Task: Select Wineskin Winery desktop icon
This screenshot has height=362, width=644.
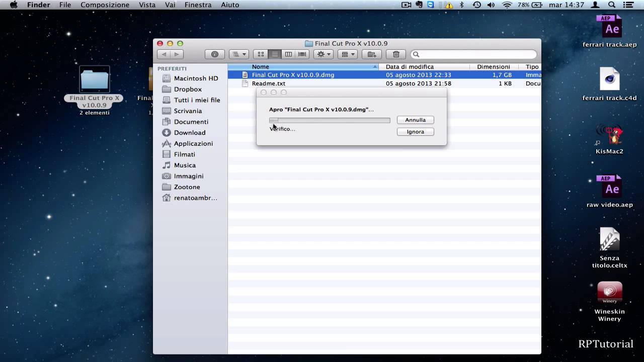Action: coord(609,302)
